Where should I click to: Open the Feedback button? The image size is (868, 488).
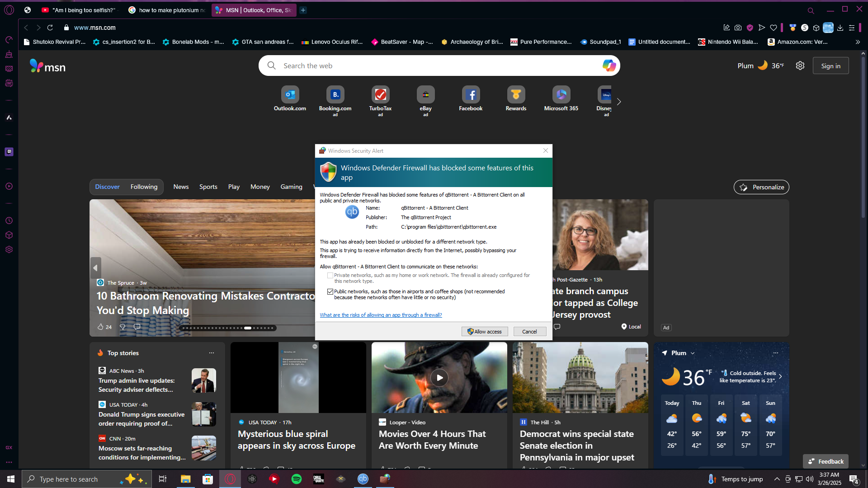coord(826,461)
